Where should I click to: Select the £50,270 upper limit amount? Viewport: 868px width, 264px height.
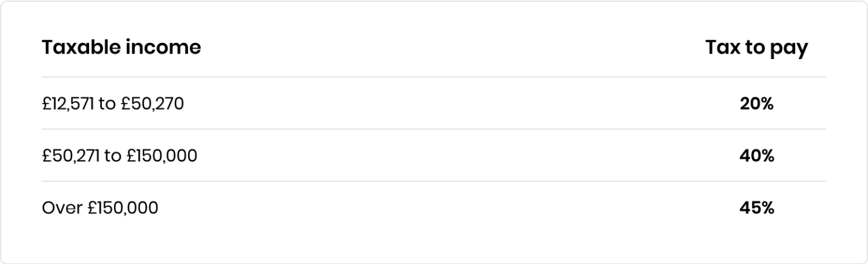click(153, 104)
